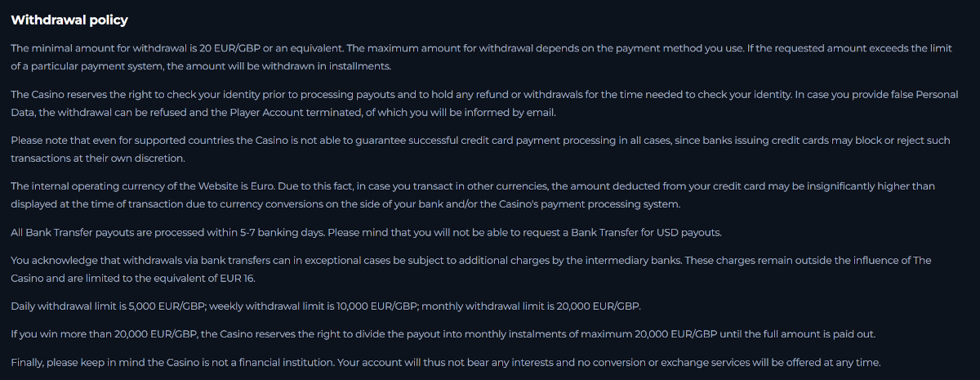Click the text 'transactions at their own discretion'
The height and width of the screenshot is (380, 980).
click(98, 159)
